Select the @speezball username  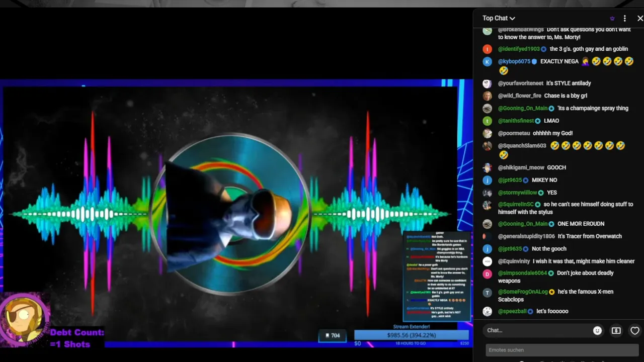tap(512, 311)
